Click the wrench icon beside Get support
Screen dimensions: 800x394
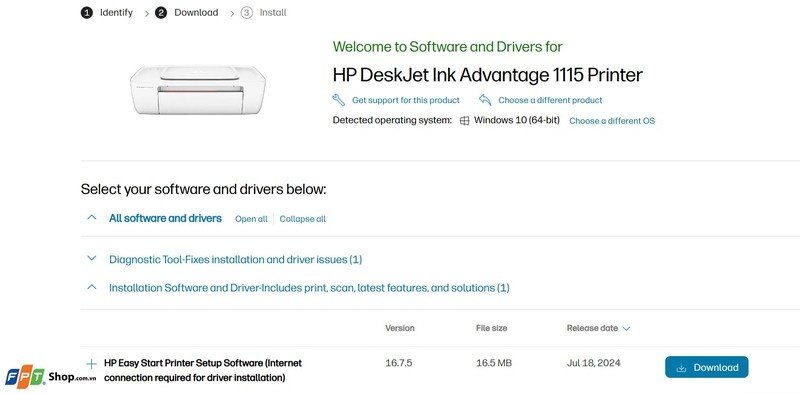338,100
